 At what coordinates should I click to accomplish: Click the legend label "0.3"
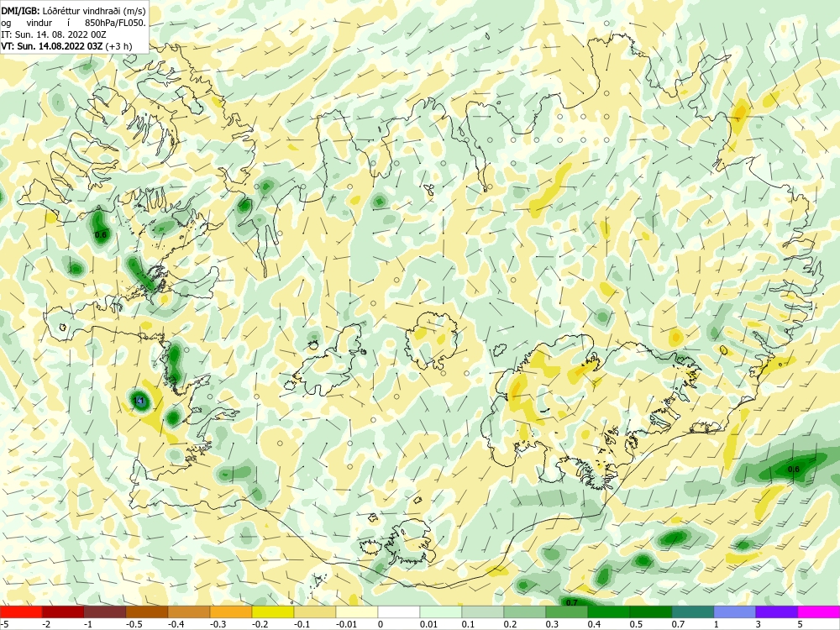pos(553,624)
